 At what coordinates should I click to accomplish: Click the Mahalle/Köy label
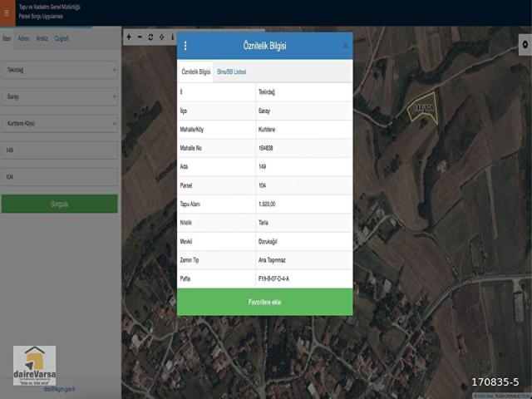(192, 130)
